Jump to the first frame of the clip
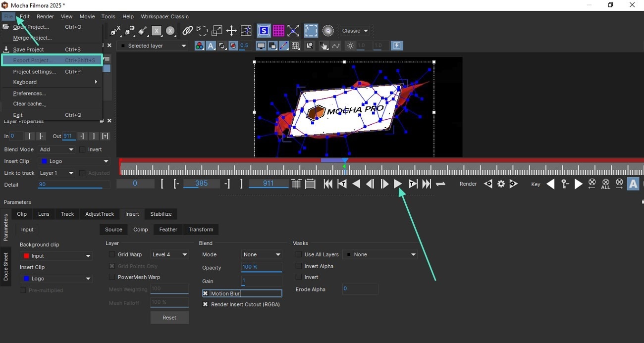644x343 pixels. point(328,184)
